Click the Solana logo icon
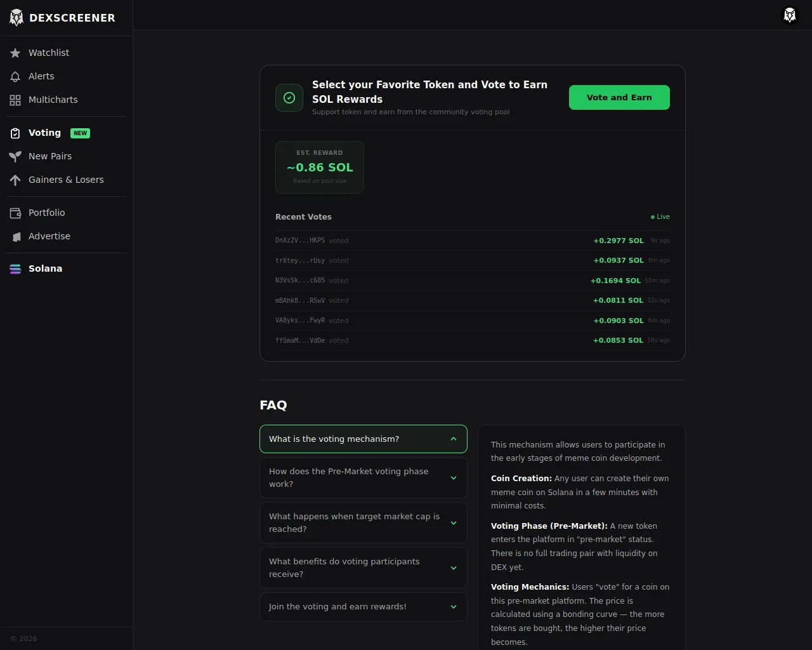The image size is (812, 650). 15,269
